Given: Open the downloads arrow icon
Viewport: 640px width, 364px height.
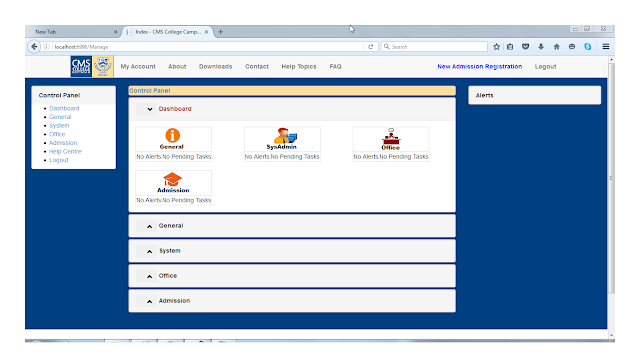Looking at the screenshot, I should pos(541,47).
